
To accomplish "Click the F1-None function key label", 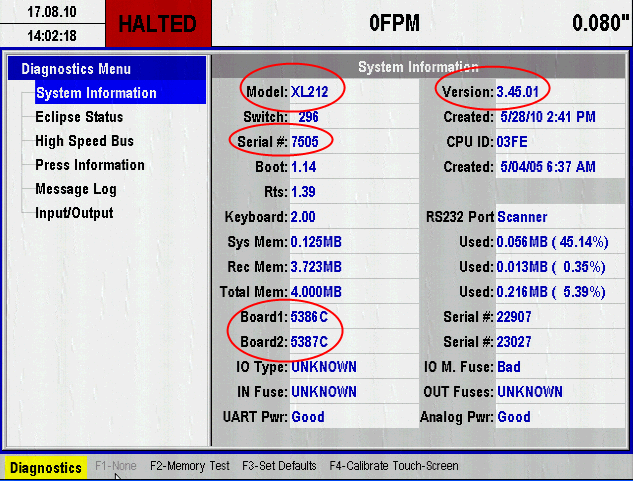I will pyautogui.click(x=115, y=466).
